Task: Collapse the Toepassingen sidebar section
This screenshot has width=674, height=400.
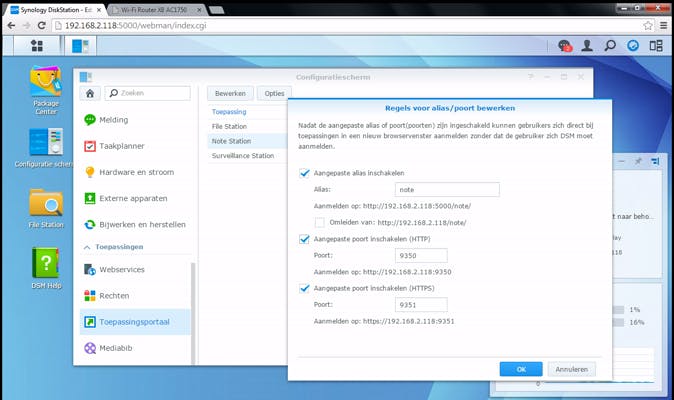Action: [x=87, y=247]
